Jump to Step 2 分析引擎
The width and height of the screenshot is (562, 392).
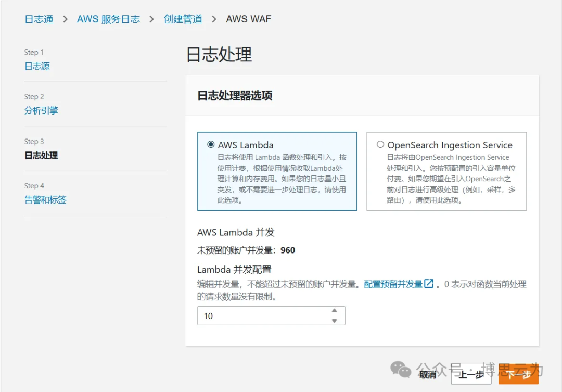coord(41,110)
